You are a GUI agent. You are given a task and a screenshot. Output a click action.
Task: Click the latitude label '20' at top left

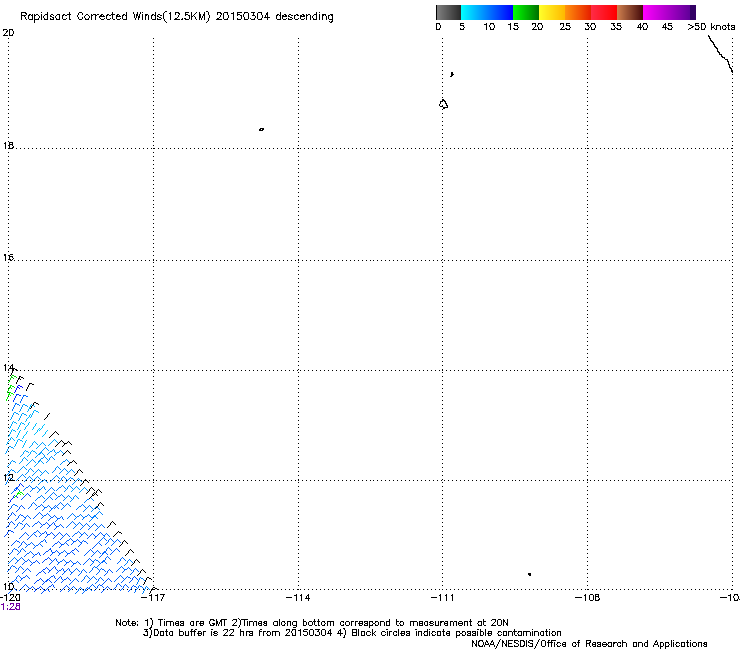pos(8,33)
